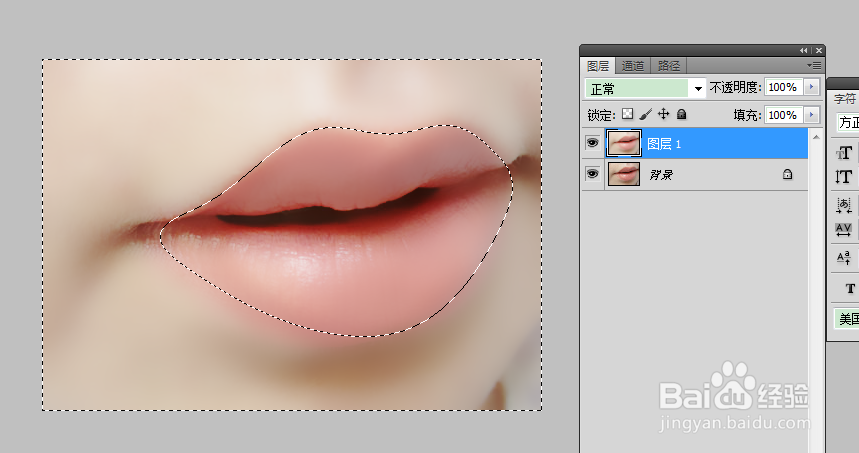Close the Layers panel
Image resolution: width=859 pixels, height=453 pixels.
pos(818,50)
